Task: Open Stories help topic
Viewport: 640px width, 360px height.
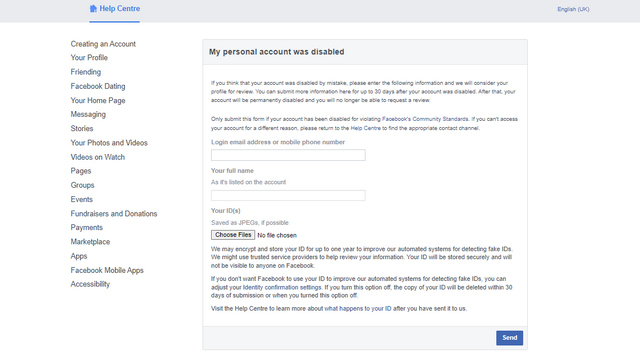Action: (x=82, y=129)
